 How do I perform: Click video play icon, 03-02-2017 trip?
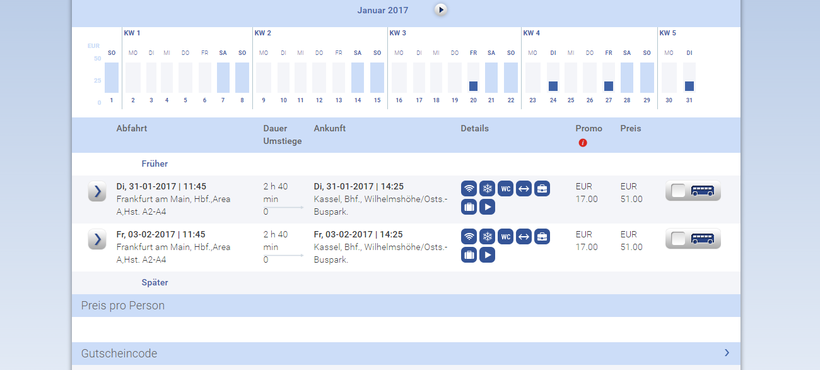click(487, 255)
